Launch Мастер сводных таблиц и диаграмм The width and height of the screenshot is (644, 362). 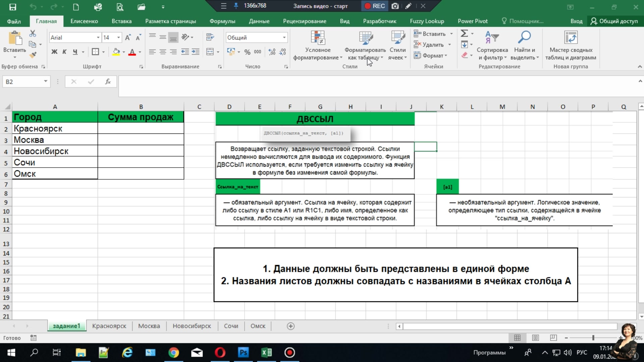[571, 45]
